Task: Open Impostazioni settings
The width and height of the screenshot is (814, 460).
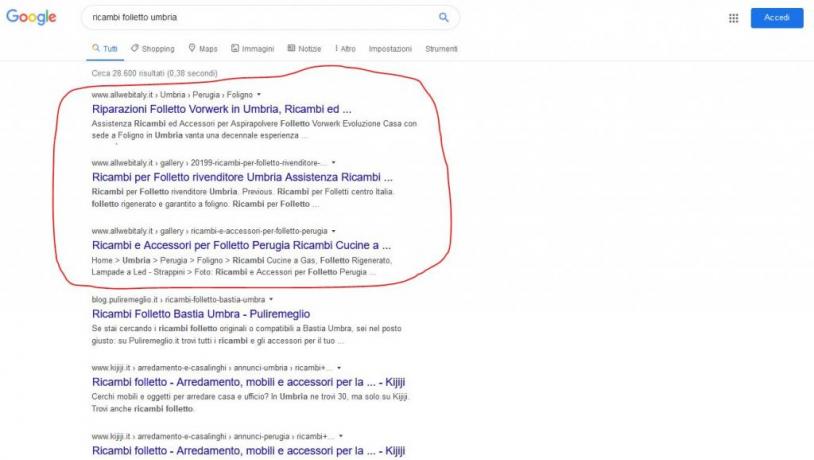Action: point(390,49)
